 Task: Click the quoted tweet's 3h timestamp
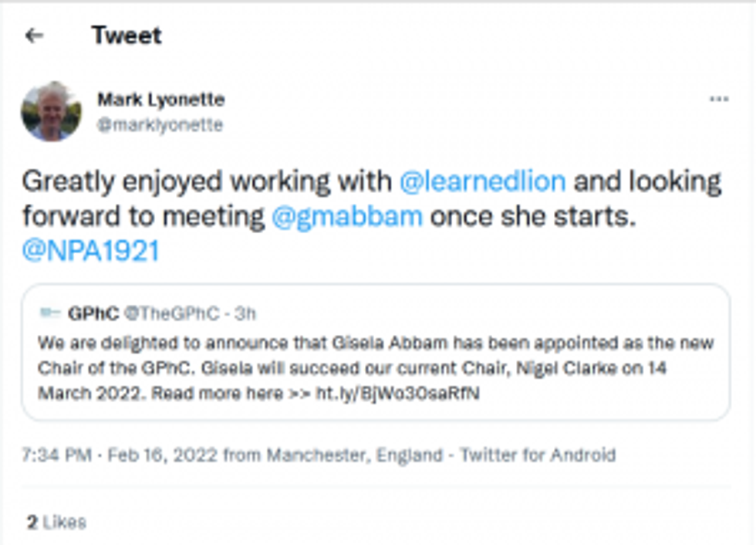tap(245, 313)
